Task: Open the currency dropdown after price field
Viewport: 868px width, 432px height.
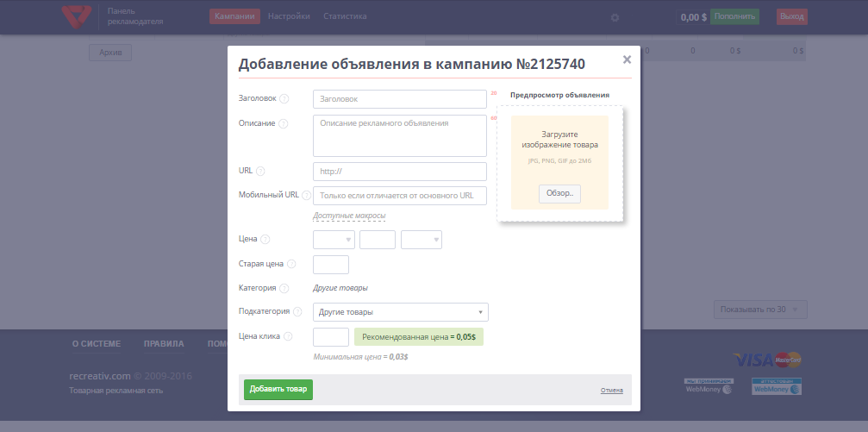Action: click(x=422, y=240)
